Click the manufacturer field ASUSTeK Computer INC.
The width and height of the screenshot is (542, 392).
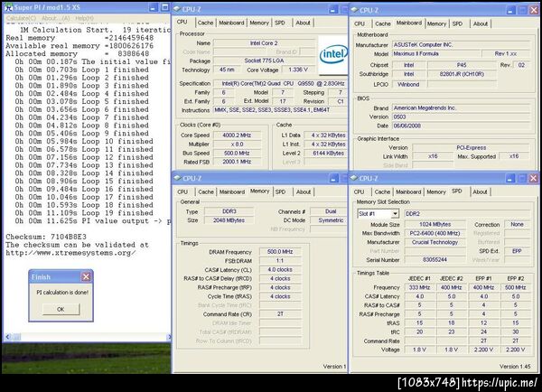[461, 45]
